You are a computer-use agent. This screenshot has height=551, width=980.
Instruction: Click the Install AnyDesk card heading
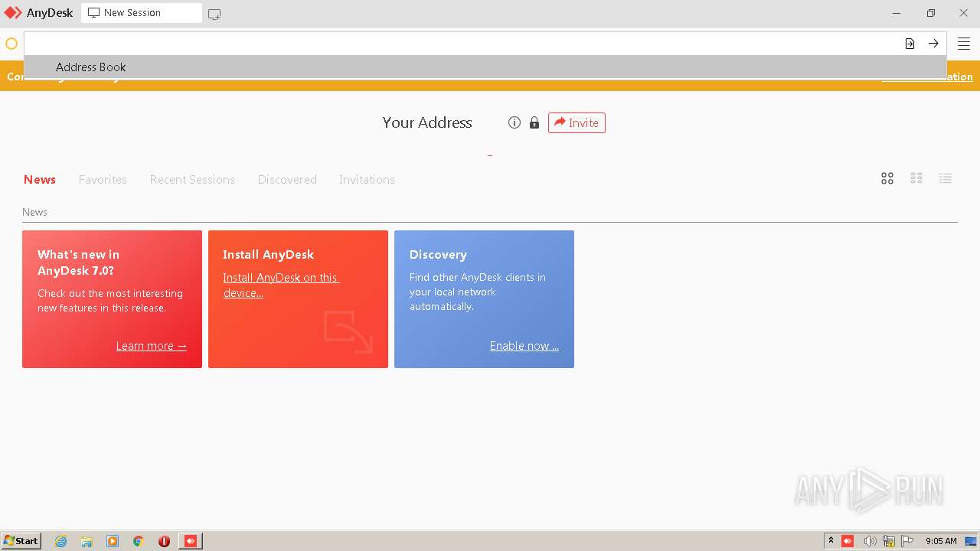pos(269,254)
